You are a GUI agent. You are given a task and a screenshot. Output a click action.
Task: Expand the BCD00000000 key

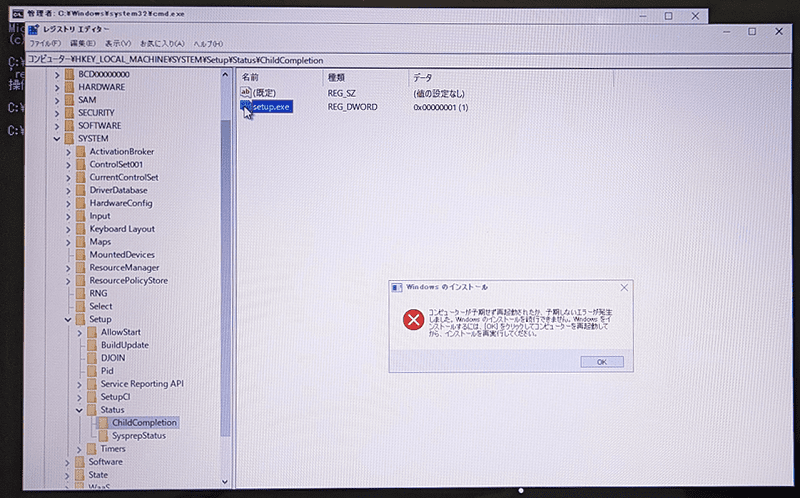pos(57,74)
